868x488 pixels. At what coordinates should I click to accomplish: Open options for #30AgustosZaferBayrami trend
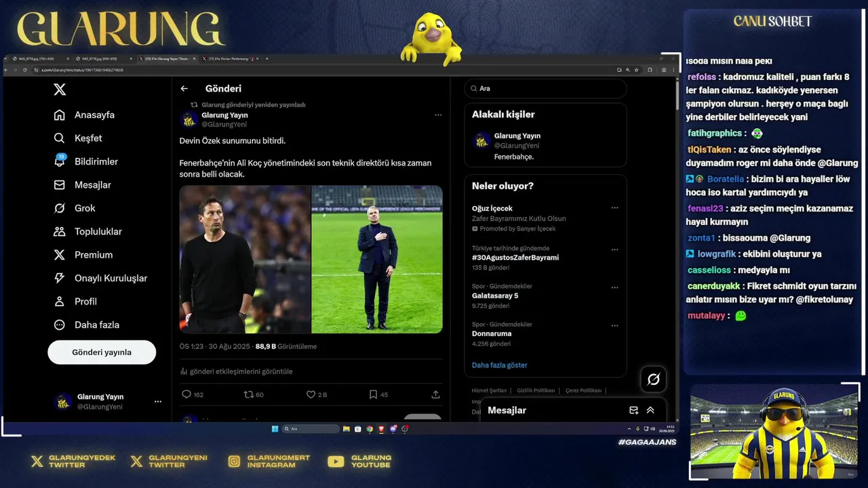pyautogui.click(x=614, y=249)
